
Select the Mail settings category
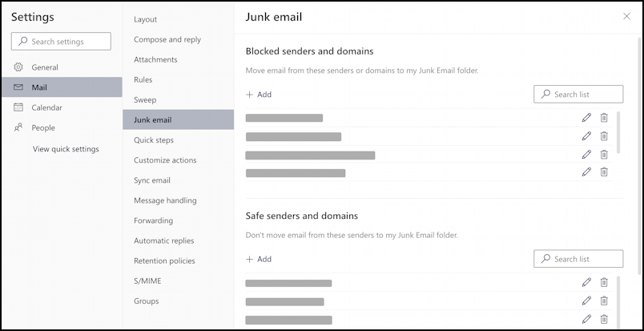[40, 87]
